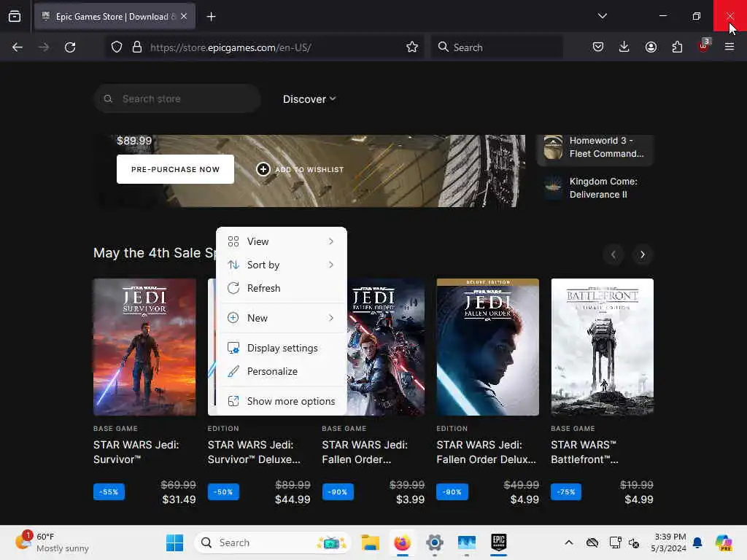Click the $31.49 sale price
Screen dimensions: 747x560
(179, 499)
